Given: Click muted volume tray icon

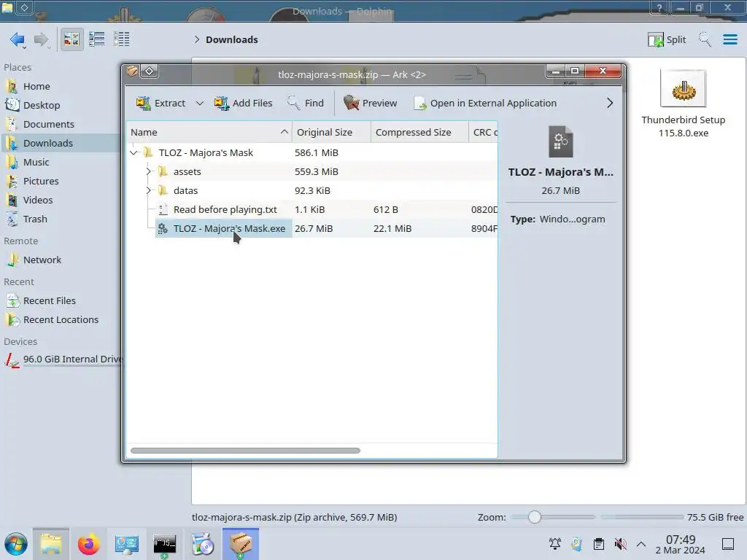Looking at the screenshot, I should [620, 544].
